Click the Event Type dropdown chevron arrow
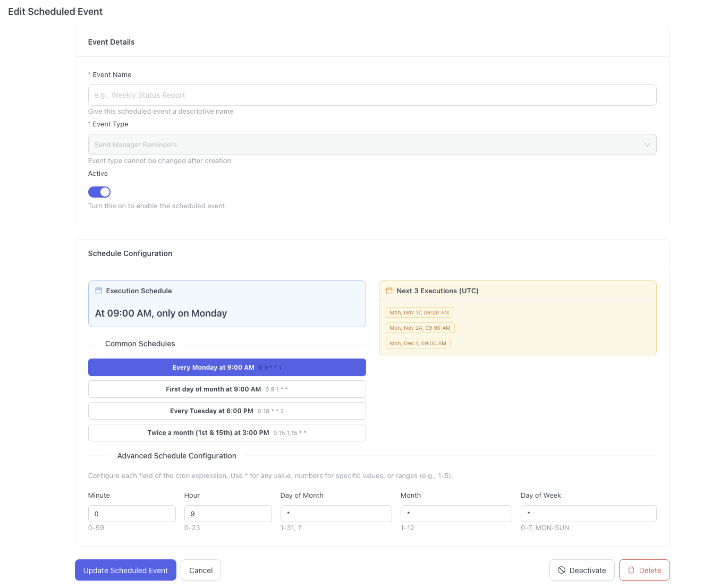Viewport: 712px width, 588px height. tap(647, 144)
